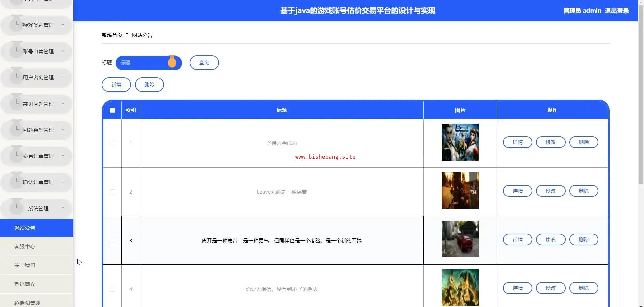Open 详情 for 坚持才会成功 row
Image resolution: width=644 pixels, height=307 pixels.
(x=518, y=142)
